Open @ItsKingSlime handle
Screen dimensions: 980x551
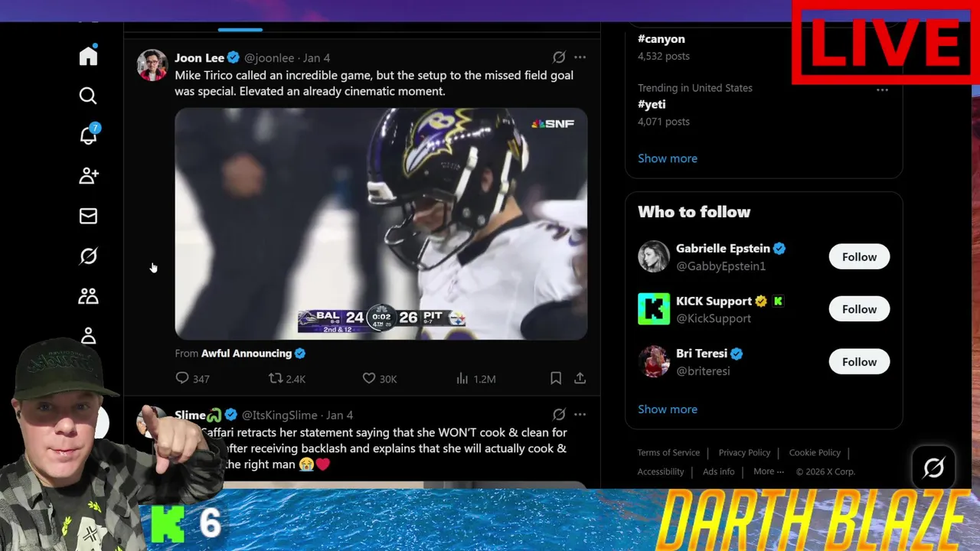[x=279, y=416]
